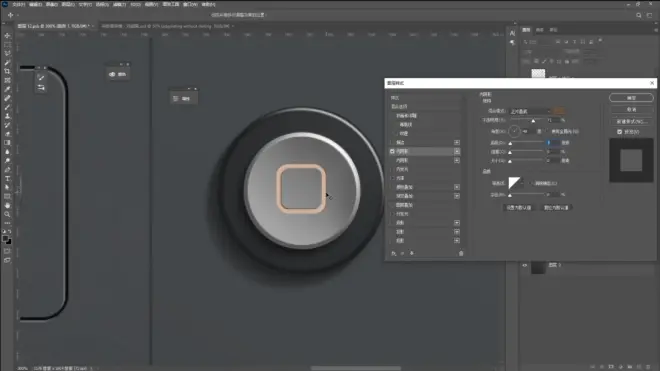660x371 pixels.
Task: Open the Edit menu
Action: pyautogui.click(x=35, y=4)
